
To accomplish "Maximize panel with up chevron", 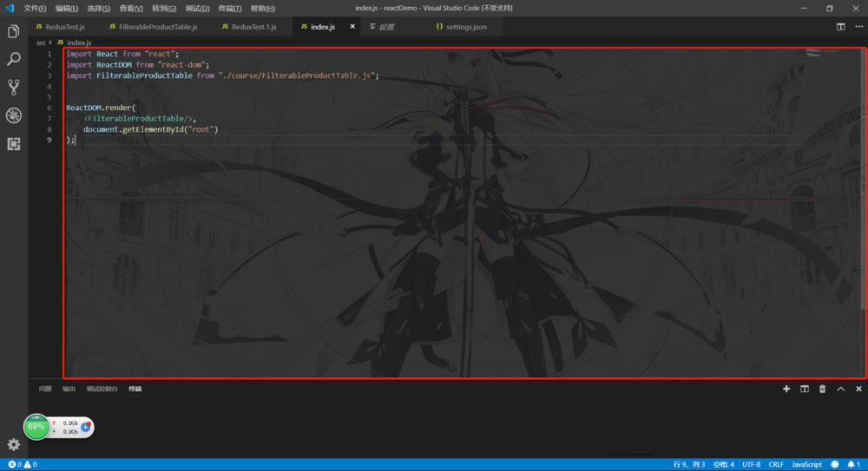I will [840, 389].
